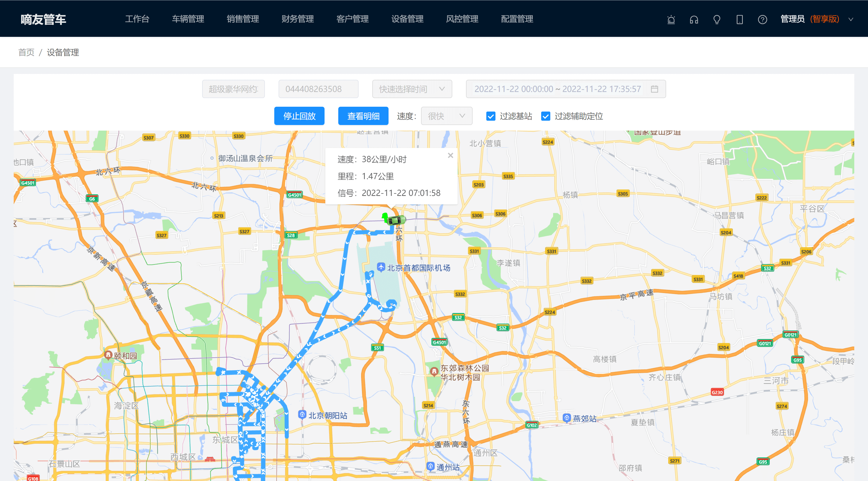Viewport: 868px width, 481px height.
Task: Click the S28 highway badge
Action: [x=291, y=235]
